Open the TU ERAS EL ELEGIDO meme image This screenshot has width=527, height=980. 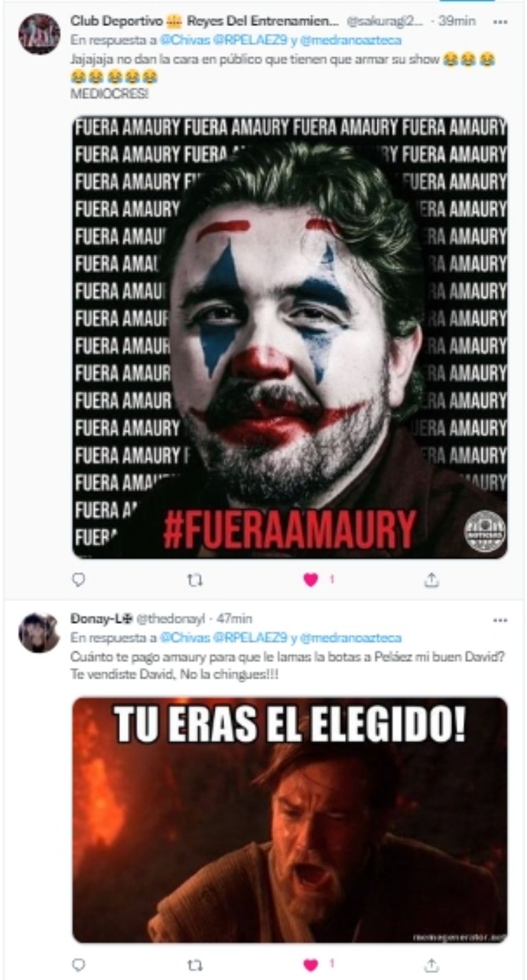(x=290, y=820)
